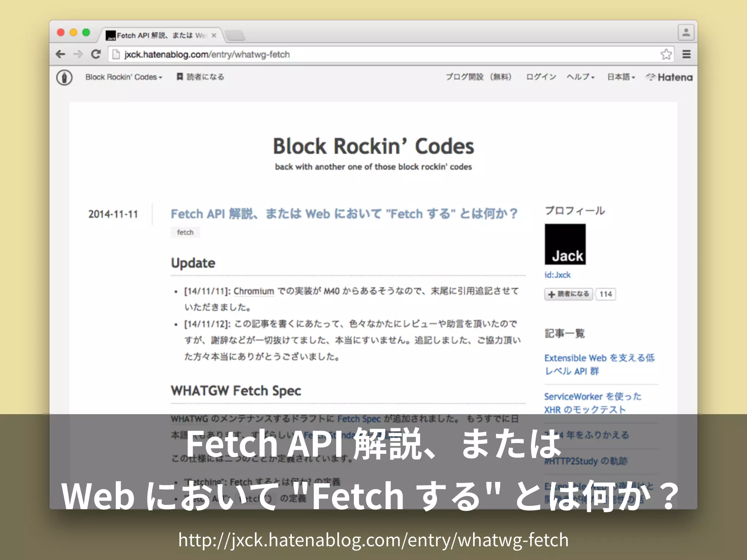747x560 pixels.
Task: Reload the page with refresh icon
Action: click(96, 54)
